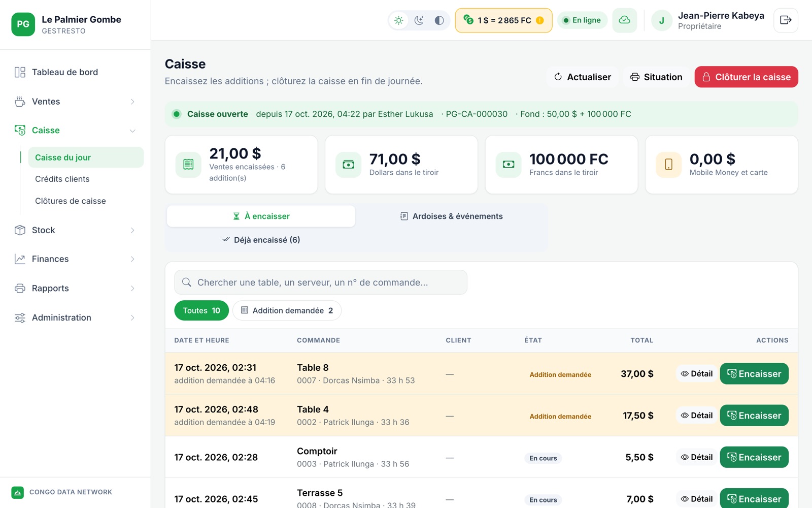Click the Finances chart icon
Viewport: 812px width, 508px height.
click(20, 259)
